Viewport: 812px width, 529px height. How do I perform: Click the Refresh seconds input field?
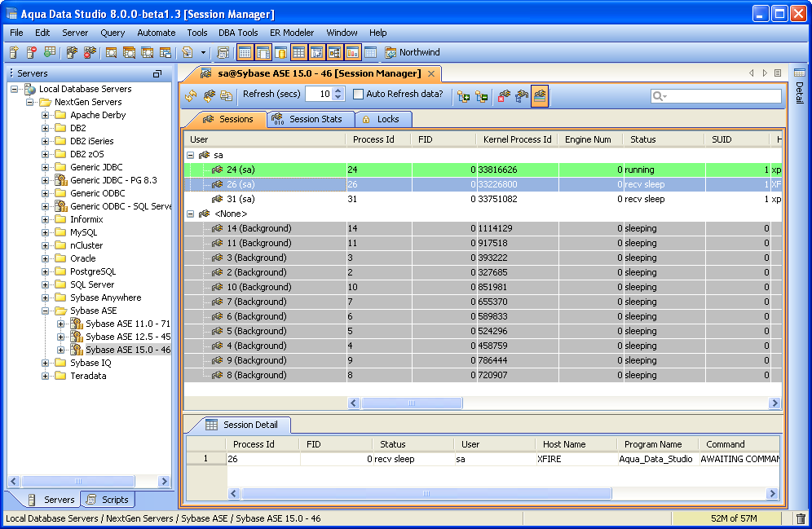(319, 95)
